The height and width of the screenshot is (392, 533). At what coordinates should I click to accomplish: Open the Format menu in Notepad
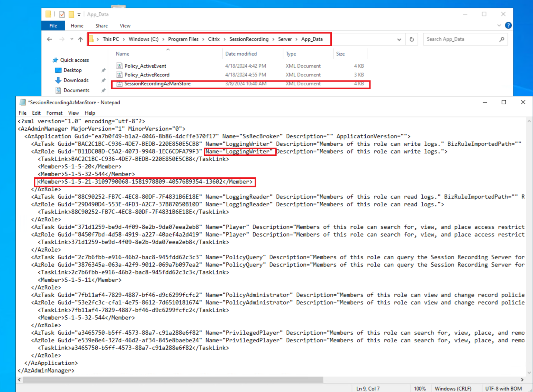click(x=54, y=113)
